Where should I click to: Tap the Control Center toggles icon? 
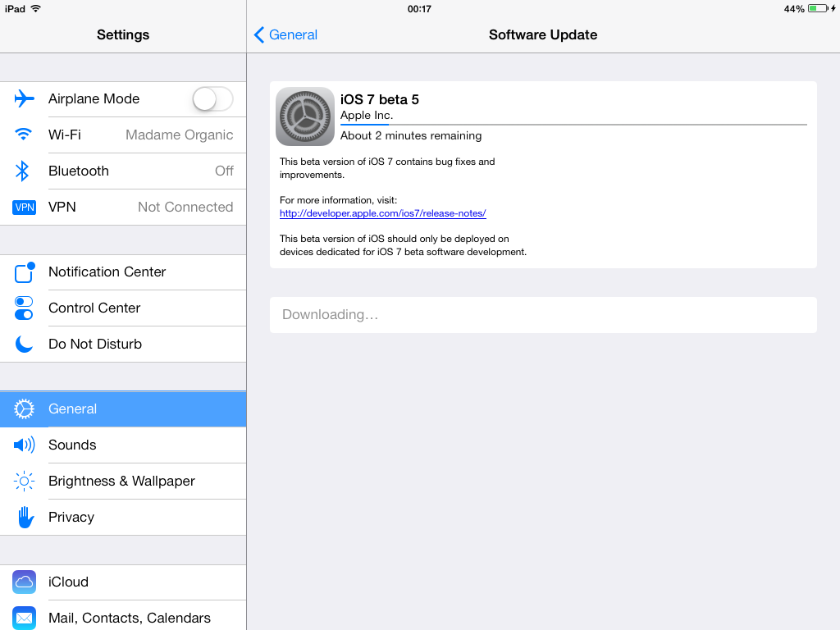pyautogui.click(x=24, y=308)
